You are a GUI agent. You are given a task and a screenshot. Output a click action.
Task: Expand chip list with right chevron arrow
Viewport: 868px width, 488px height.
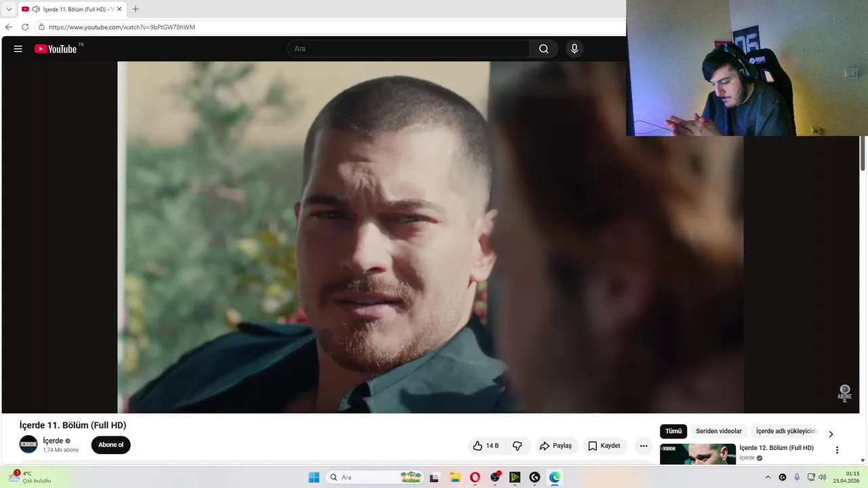831,434
